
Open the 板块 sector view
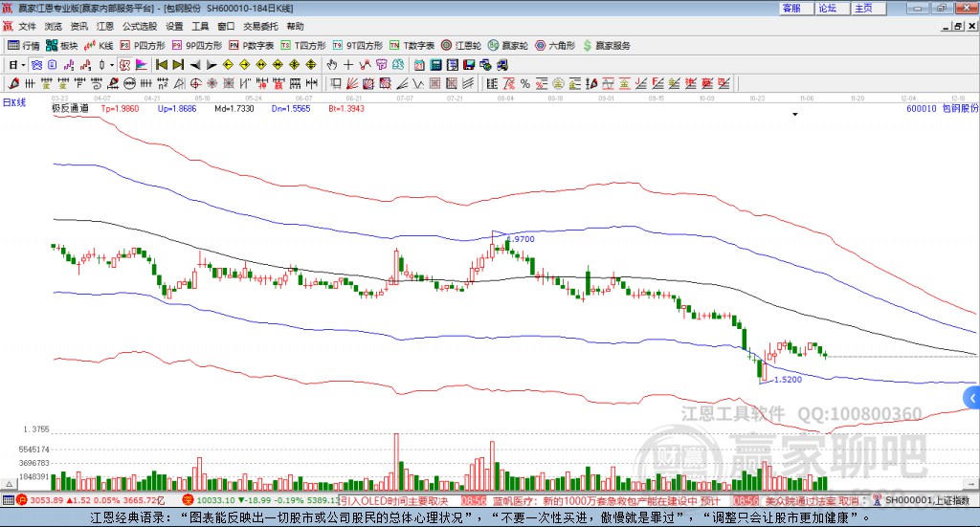(x=62, y=45)
